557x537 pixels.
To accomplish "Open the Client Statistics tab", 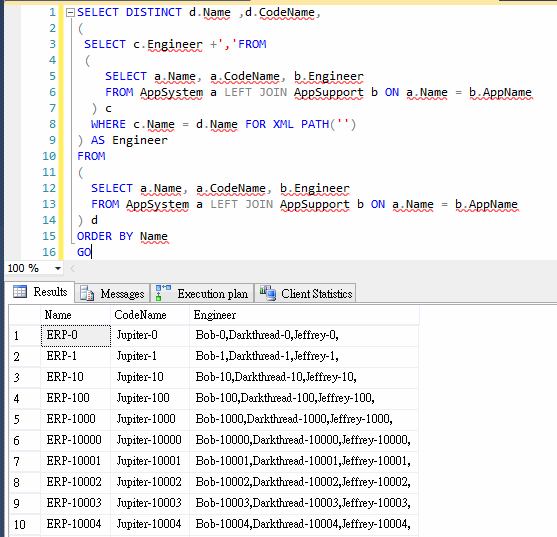I will [x=306, y=294].
